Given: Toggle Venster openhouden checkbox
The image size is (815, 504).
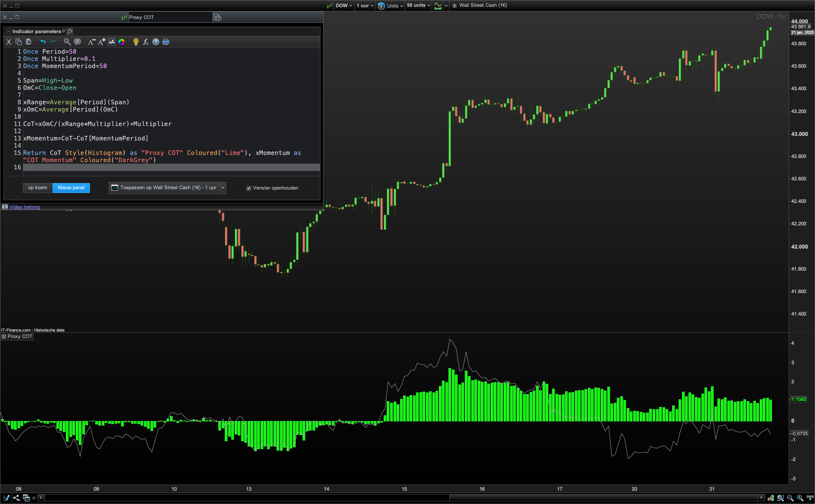Looking at the screenshot, I should point(249,188).
